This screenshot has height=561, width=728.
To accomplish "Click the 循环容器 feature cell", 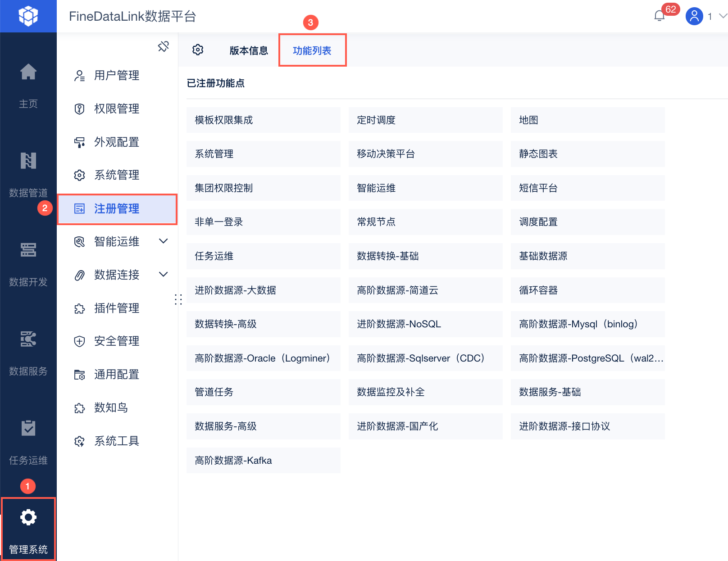I will (x=588, y=290).
